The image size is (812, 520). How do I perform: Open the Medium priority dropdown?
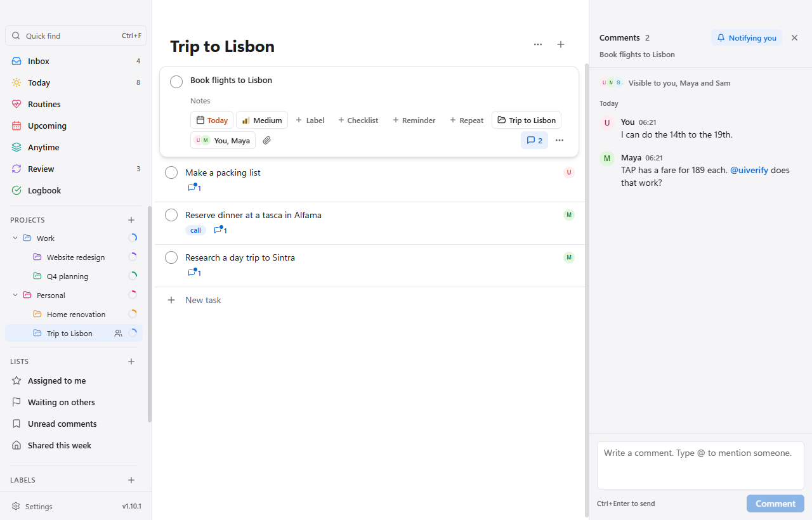(x=262, y=120)
